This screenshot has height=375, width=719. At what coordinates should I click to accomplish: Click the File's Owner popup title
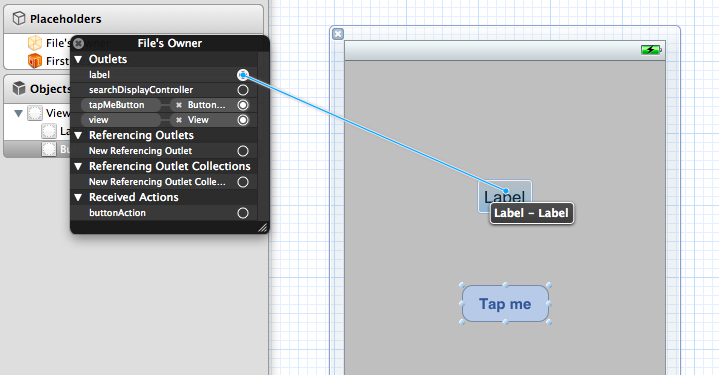click(170, 43)
